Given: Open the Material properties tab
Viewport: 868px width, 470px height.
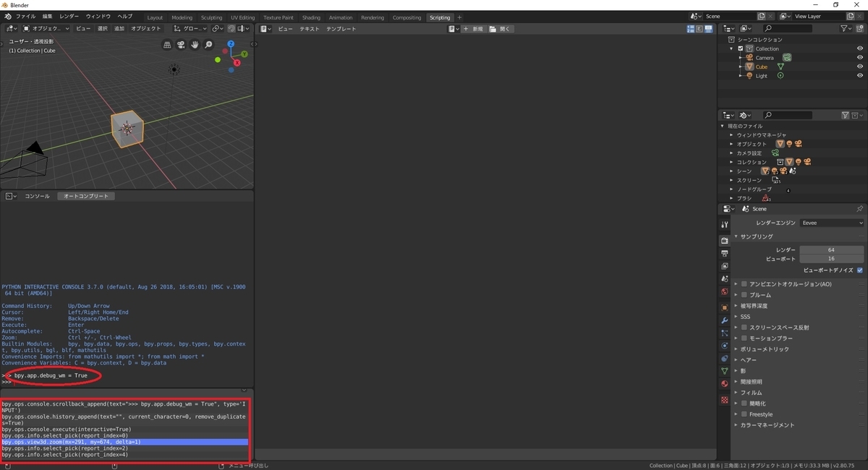Looking at the screenshot, I should (x=724, y=384).
